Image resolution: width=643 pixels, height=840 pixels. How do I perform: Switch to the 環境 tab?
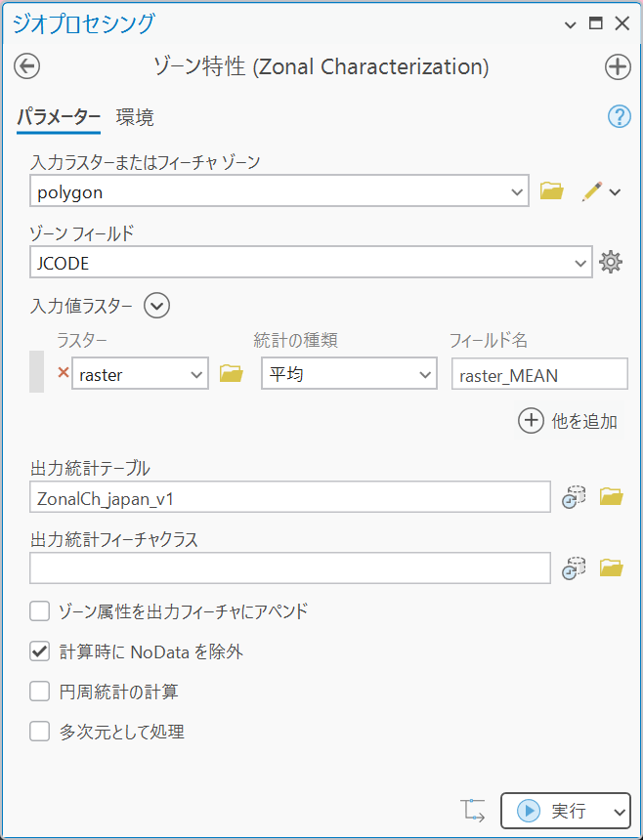(135, 117)
